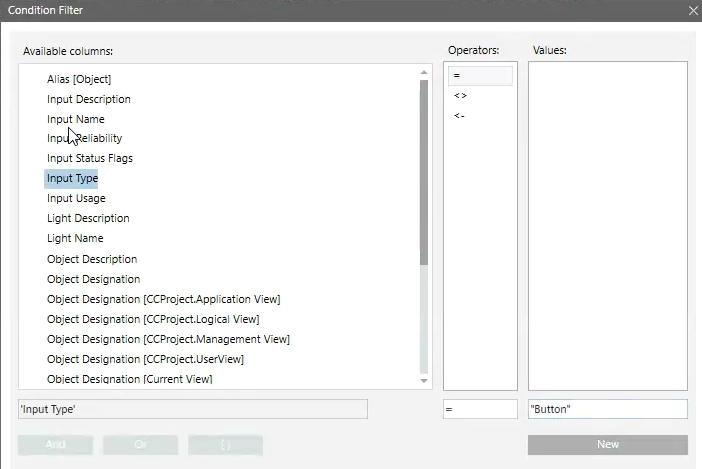Select Alias [Object] column
The height and width of the screenshot is (469, 702).
(79, 79)
